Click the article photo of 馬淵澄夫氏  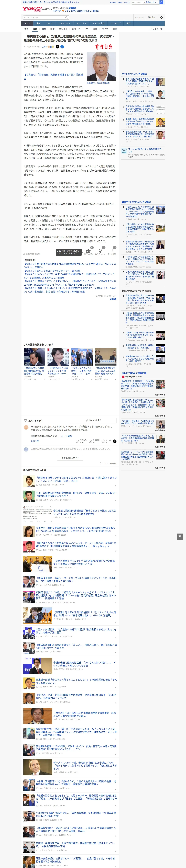coord(101,66)
